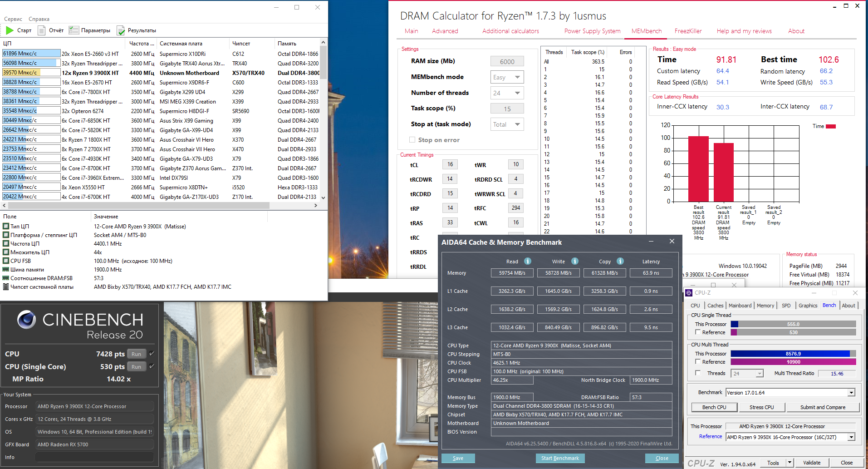Enable Reference under CPU Multi Thread

pos(698,362)
